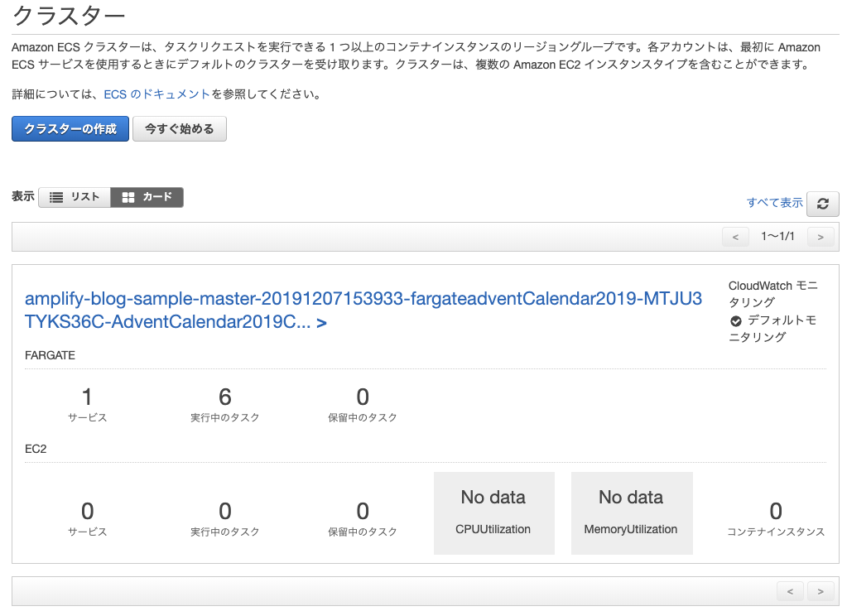Click the previous page arrow below the cluster list

click(789, 590)
